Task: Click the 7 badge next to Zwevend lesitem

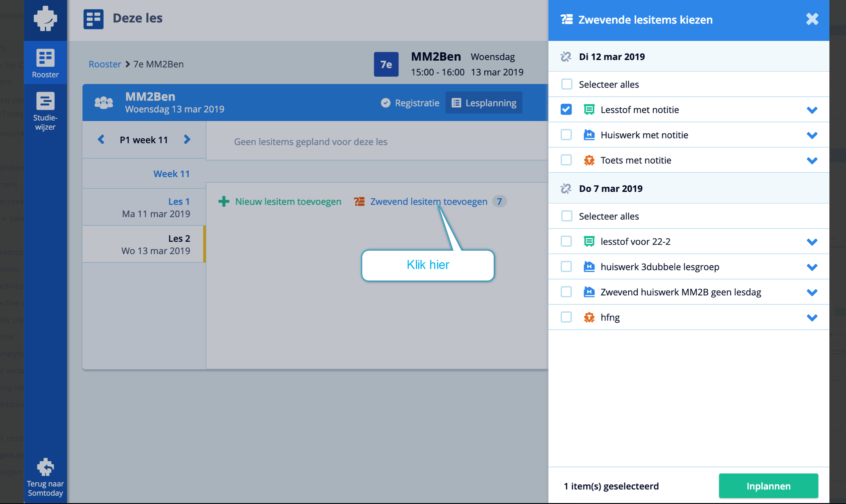Action: click(499, 201)
